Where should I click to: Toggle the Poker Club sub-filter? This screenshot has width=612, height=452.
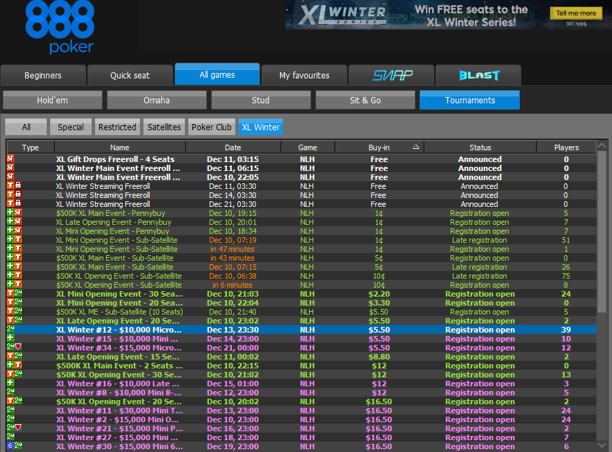tap(212, 127)
